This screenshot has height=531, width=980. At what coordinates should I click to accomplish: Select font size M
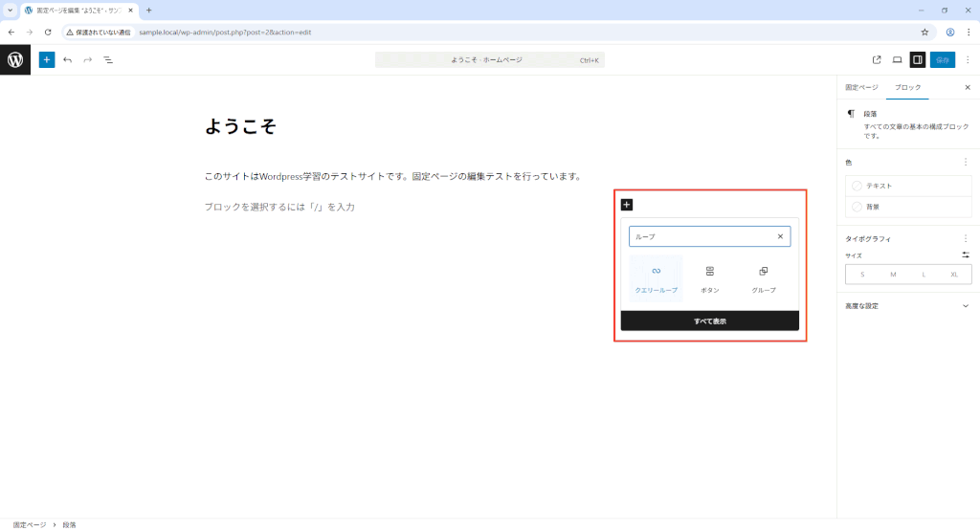(x=893, y=275)
